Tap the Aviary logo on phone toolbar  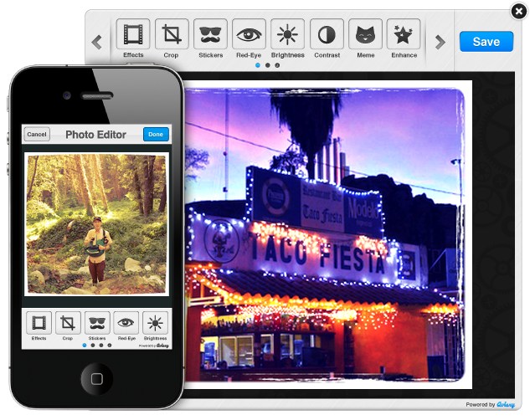coord(163,346)
